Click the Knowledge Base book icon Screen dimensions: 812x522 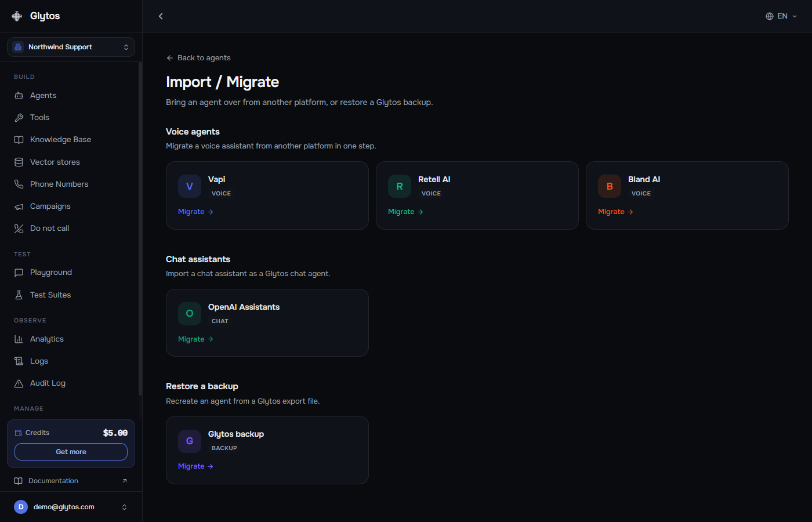coord(19,140)
